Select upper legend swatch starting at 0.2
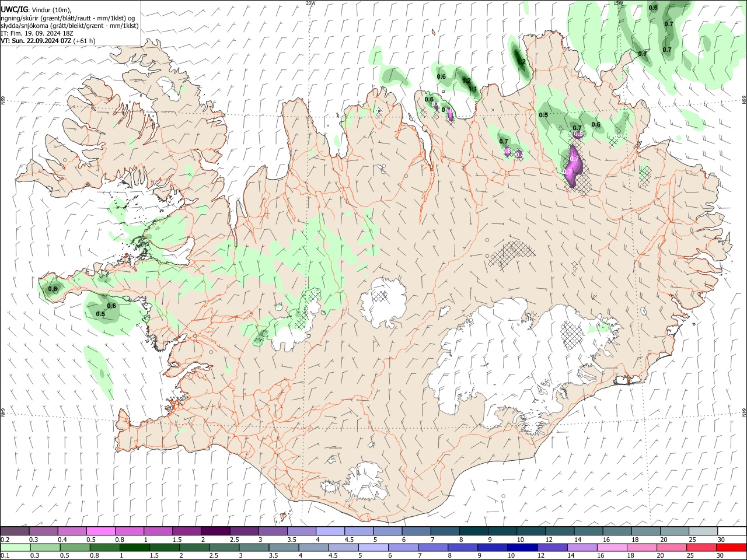The height and width of the screenshot is (560, 747). pyautogui.click(x=15, y=531)
